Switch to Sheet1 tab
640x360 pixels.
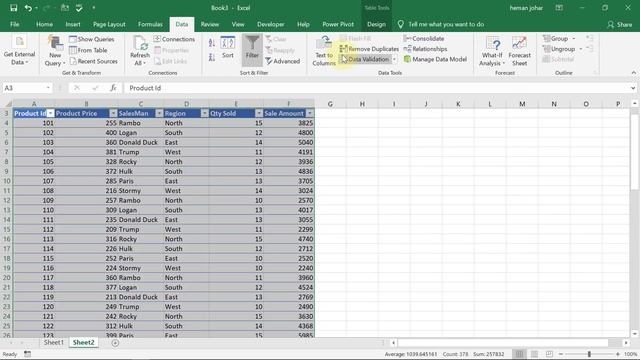click(x=53, y=342)
